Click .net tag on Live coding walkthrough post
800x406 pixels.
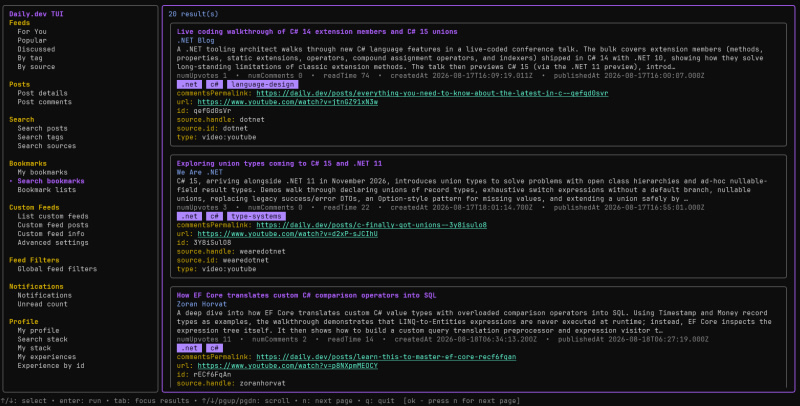point(189,84)
